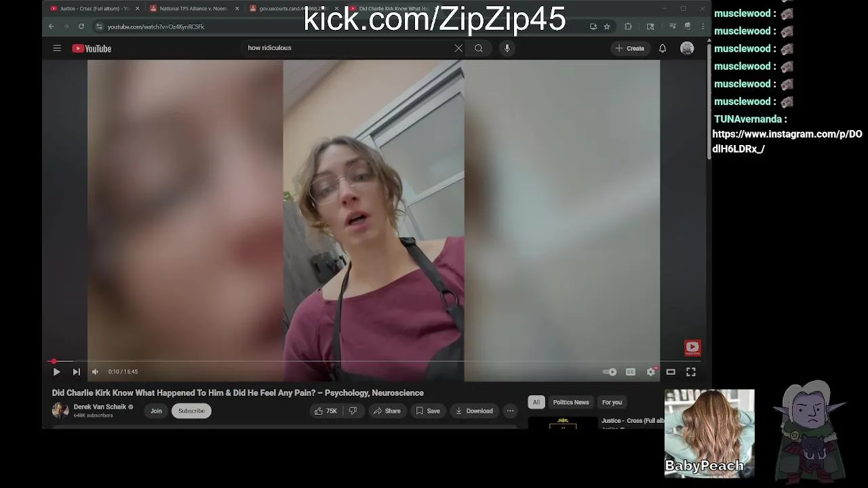868x488 pixels.
Task: Toggle the autoplay switch
Action: pos(610,371)
